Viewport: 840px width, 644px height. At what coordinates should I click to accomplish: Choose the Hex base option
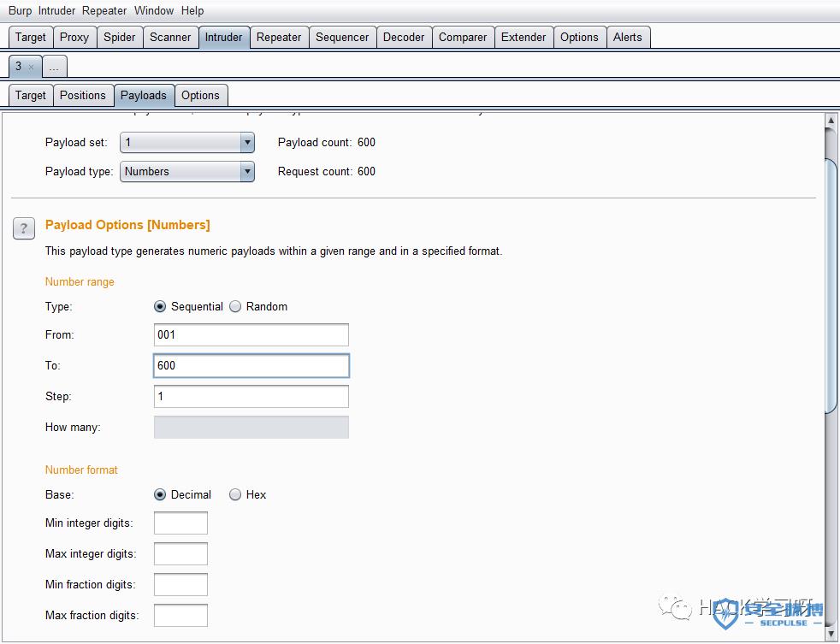tap(235, 494)
